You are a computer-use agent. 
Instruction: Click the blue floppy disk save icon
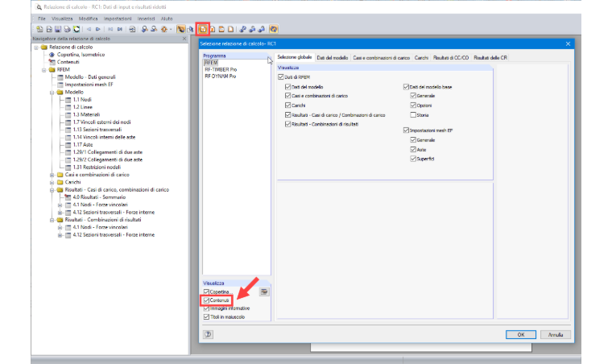[58, 29]
